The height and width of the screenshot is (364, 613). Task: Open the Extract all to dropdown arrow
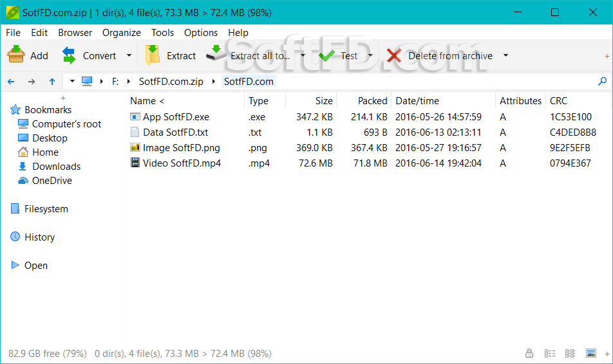pyautogui.click(x=303, y=55)
